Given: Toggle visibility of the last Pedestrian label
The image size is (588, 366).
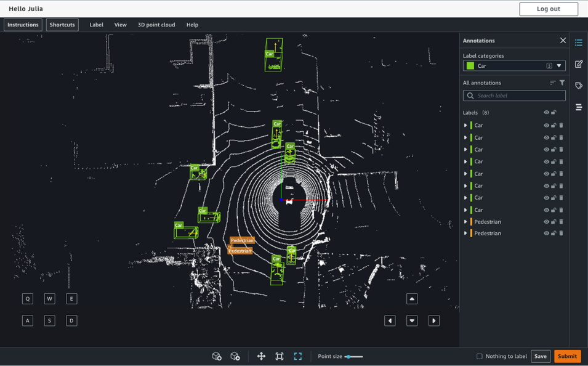Looking at the screenshot, I should (x=546, y=234).
